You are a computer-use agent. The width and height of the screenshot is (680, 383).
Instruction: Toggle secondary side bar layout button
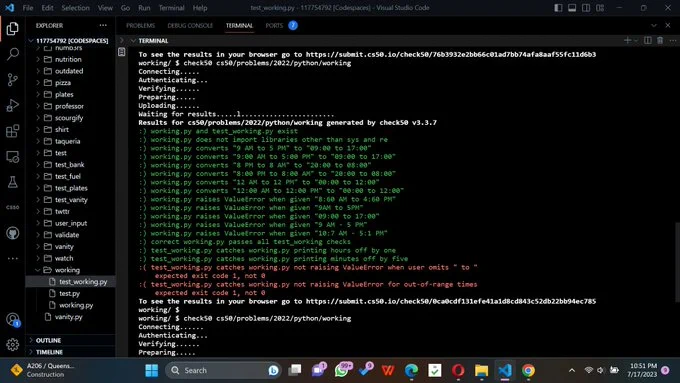click(586, 8)
